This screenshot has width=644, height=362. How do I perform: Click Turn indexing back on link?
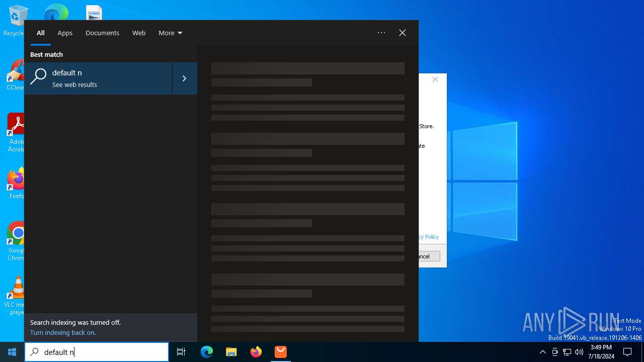click(63, 332)
